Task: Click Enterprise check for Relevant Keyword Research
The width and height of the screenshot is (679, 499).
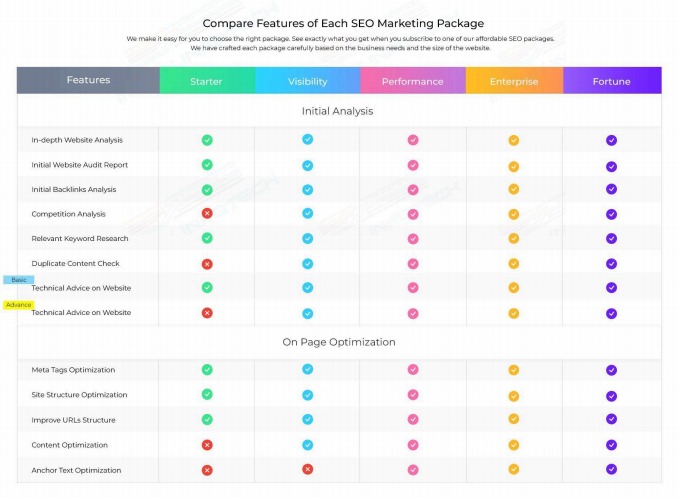Action: pos(514,239)
